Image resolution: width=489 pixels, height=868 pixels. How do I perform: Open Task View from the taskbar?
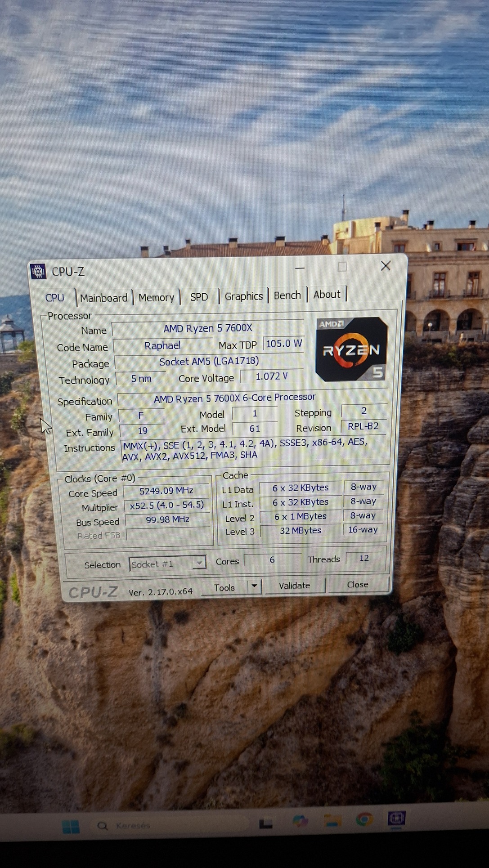[266, 823]
